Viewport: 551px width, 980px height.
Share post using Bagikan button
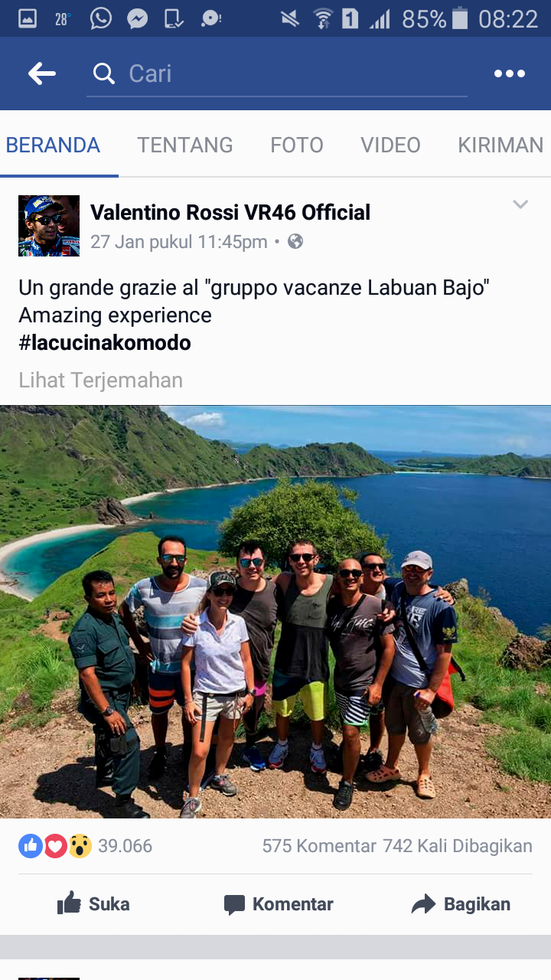point(461,904)
